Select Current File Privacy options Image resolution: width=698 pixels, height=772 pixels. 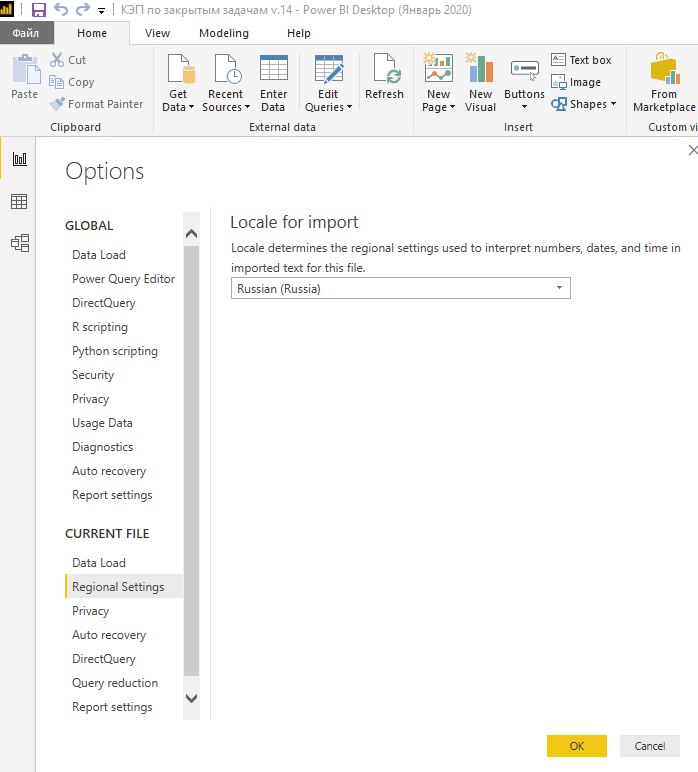[91, 611]
